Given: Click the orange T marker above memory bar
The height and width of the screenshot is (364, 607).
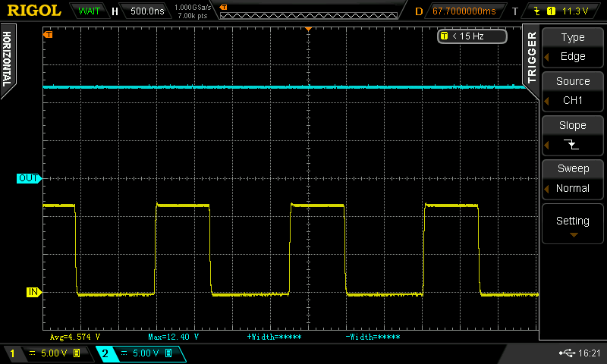Looking at the screenshot, I should pyautogui.click(x=223, y=8).
